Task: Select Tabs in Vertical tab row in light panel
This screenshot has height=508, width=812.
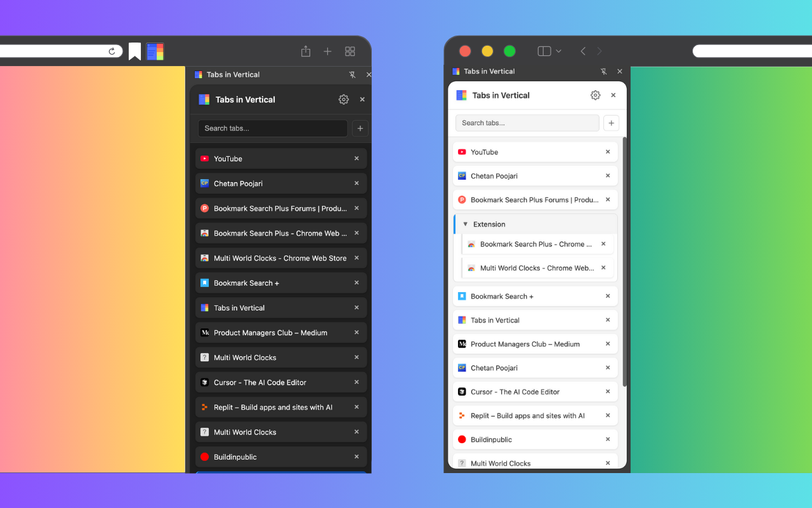Action: [x=535, y=320]
